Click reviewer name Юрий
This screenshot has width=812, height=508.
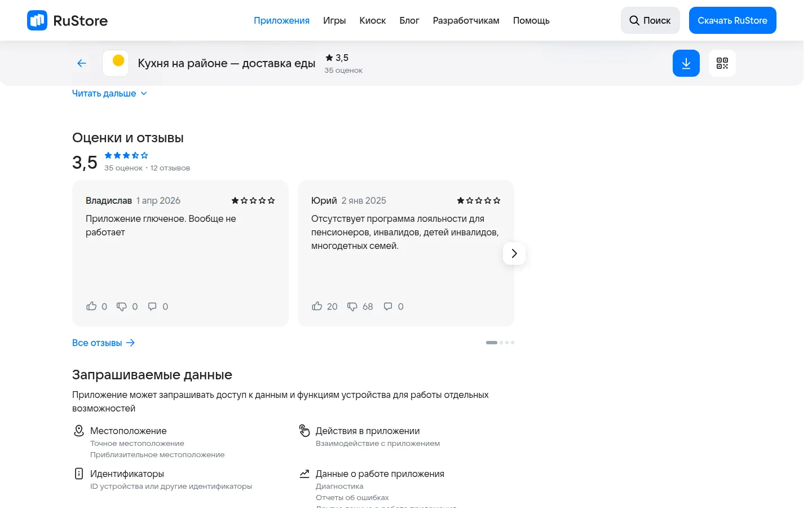tap(324, 200)
